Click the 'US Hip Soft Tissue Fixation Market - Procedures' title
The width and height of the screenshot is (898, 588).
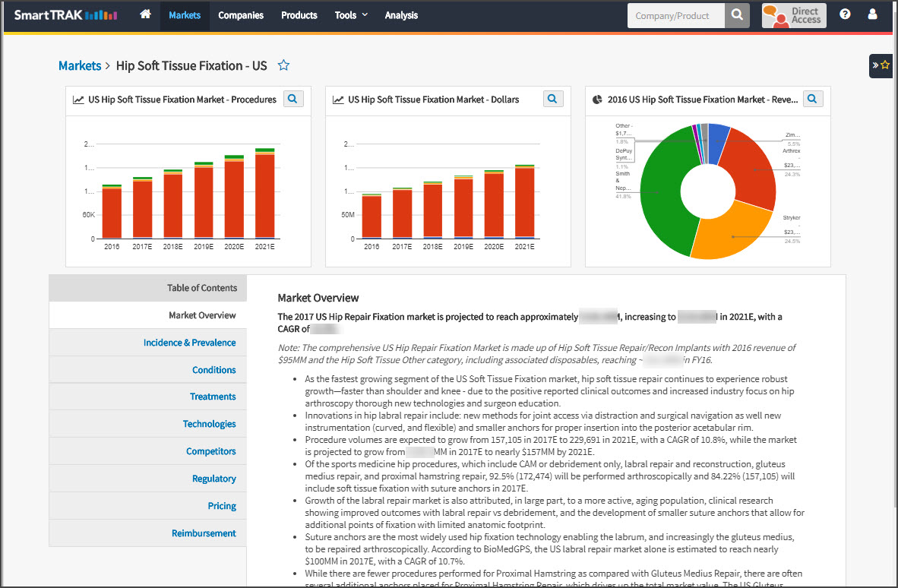pos(182,100)
